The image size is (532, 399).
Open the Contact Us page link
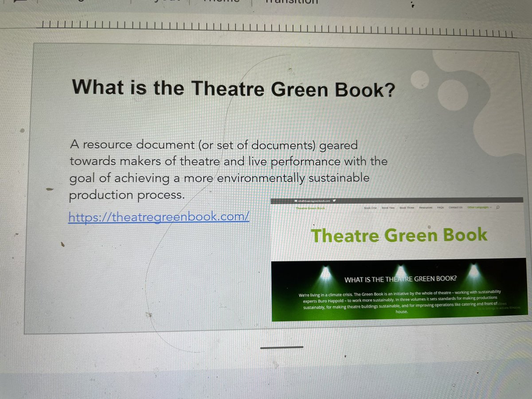455,207
